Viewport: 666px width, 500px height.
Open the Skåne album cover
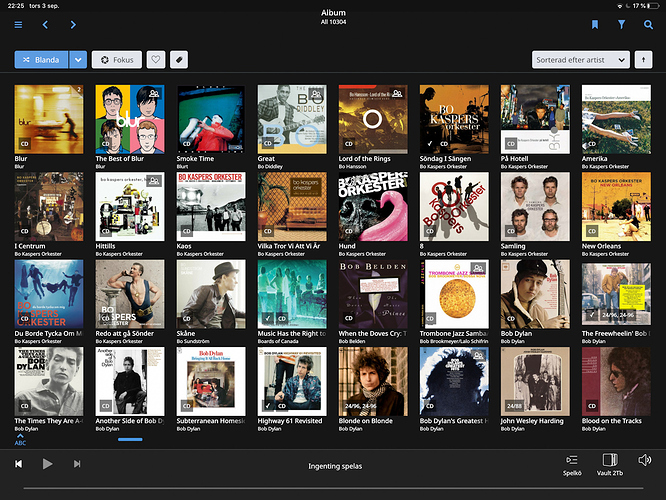click(211, 294)
